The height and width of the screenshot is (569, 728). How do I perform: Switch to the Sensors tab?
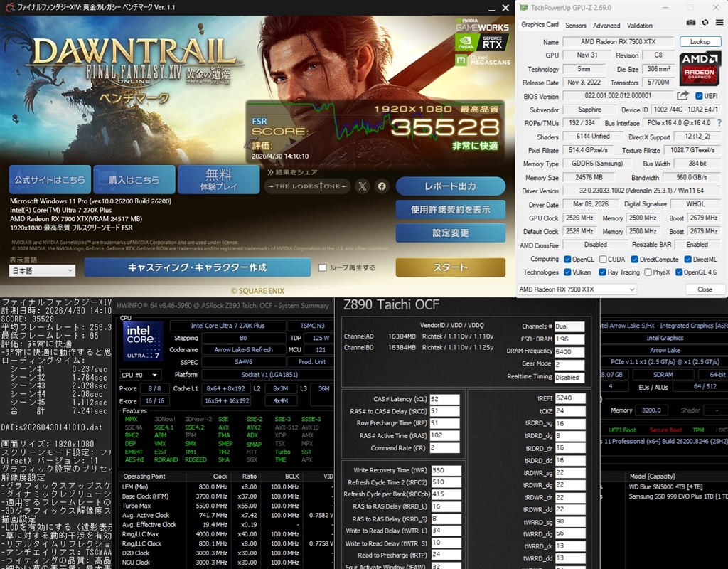(x=576, y=26)
